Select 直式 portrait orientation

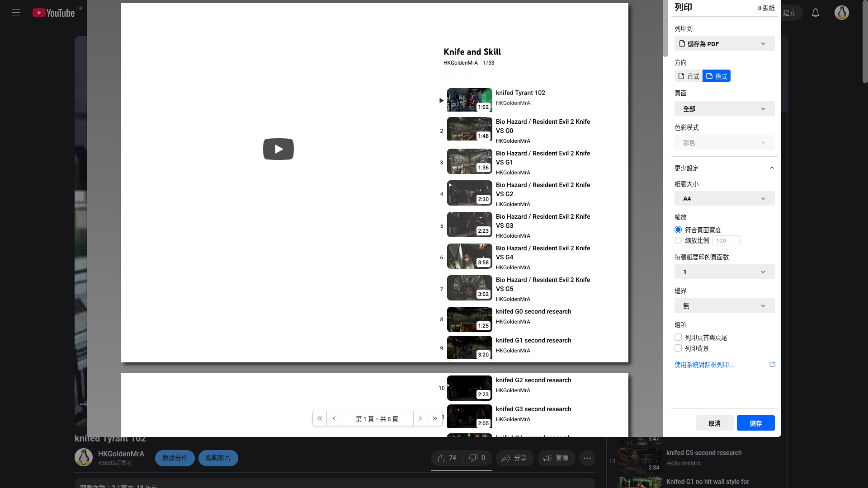(x=689, y=76)
